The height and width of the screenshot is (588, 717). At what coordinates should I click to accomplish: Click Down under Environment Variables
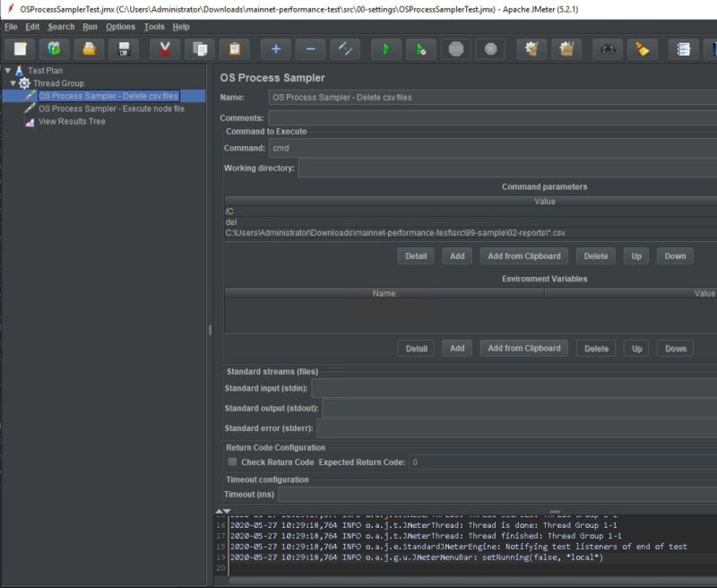pyautogui.click(x=676, y=349)
